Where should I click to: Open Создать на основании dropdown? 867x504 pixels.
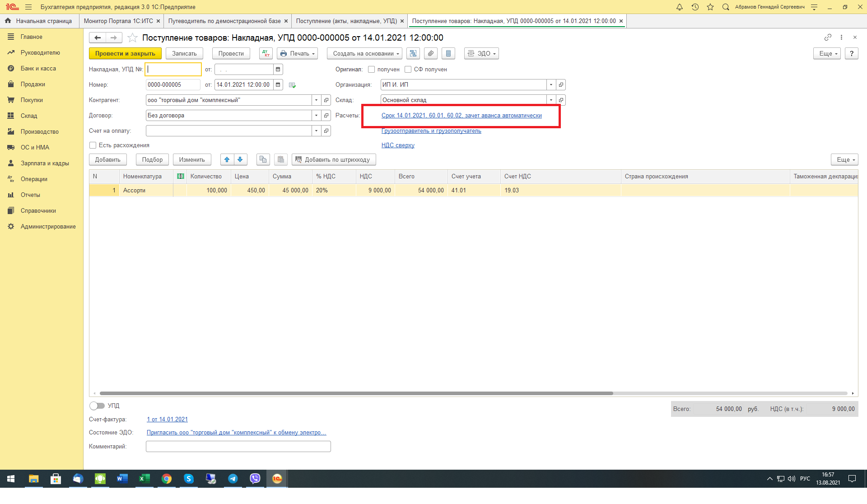[x=365, y=53]
